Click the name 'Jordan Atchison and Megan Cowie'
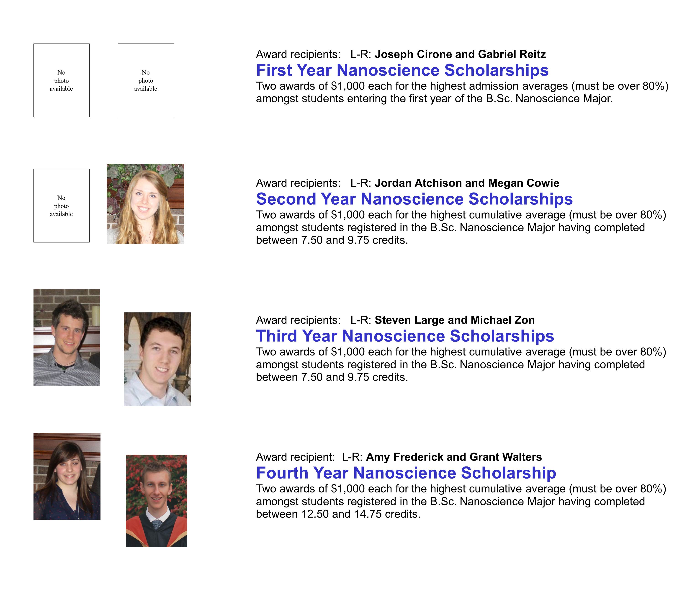The image size is (700, 600). [467, 183]
